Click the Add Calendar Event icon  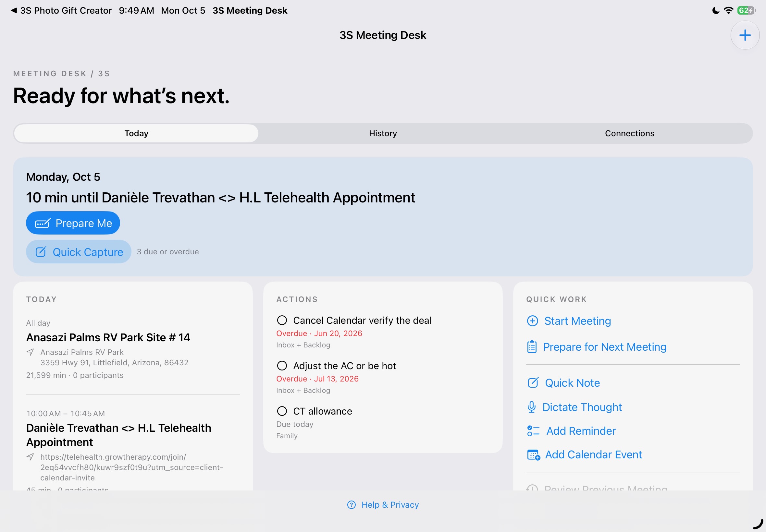(533, 455)
